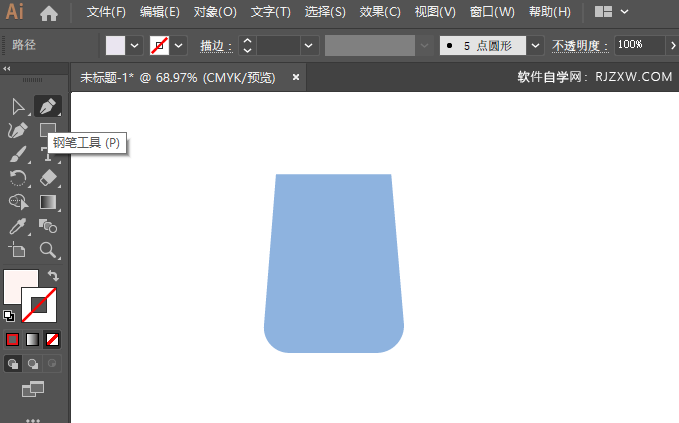Viewport: 679px width, 423px height.
Task: Enable Draw Behind mode
Action: (33, 364)
